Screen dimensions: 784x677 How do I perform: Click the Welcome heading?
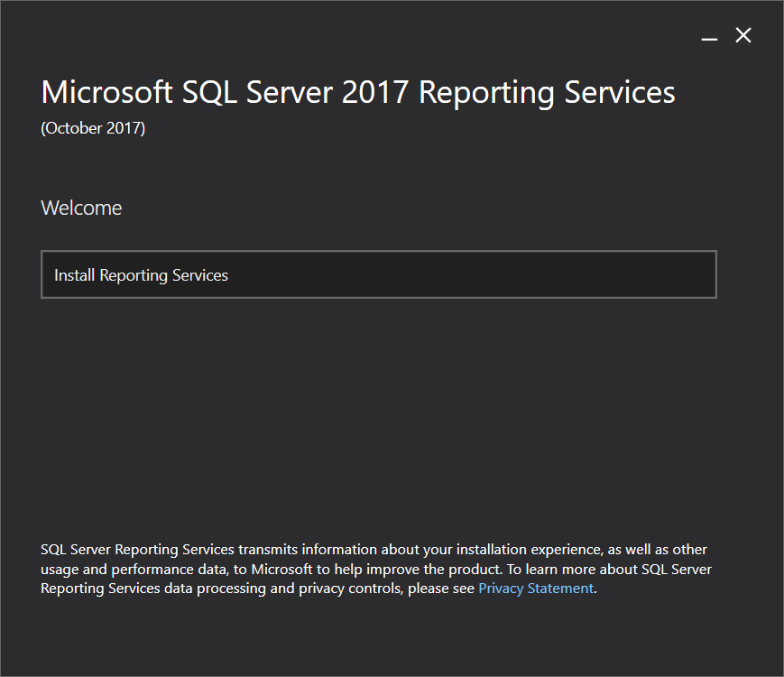click(81, 208)
